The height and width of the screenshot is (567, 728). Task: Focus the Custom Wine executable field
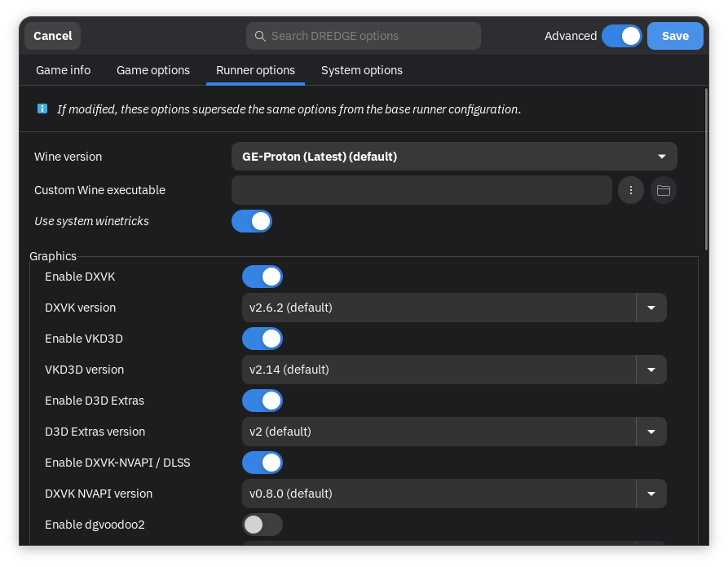click(x=421, y=190)
